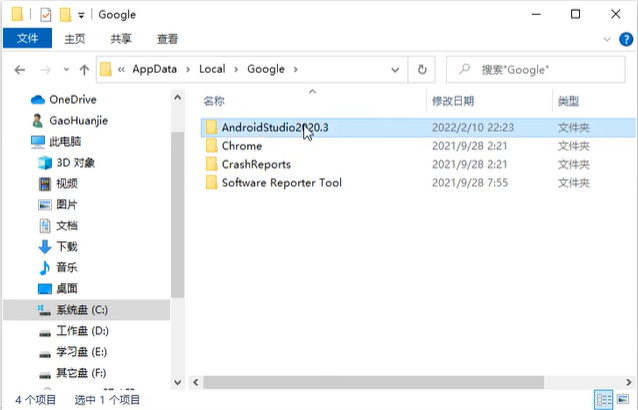Click the Software Reporter Tool folder icon
The width and height of the screenshot is (638, 410).
[x=211, y=182]
